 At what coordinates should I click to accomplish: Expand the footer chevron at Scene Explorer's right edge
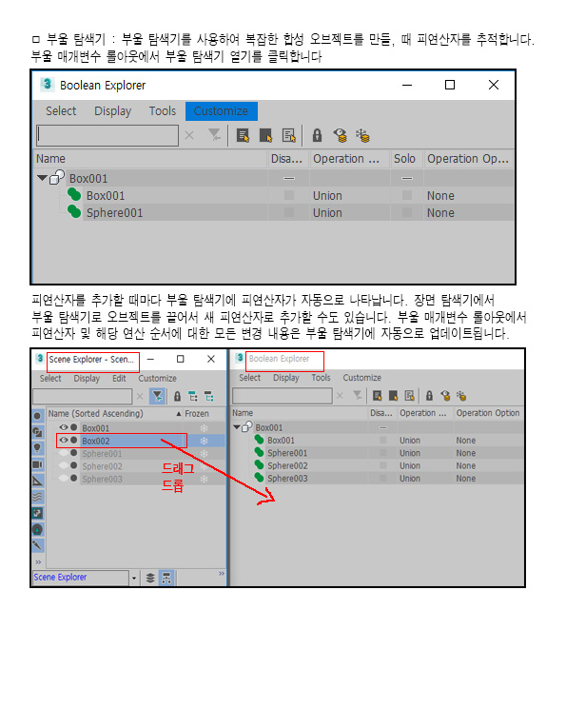click(x=222, y=574)
